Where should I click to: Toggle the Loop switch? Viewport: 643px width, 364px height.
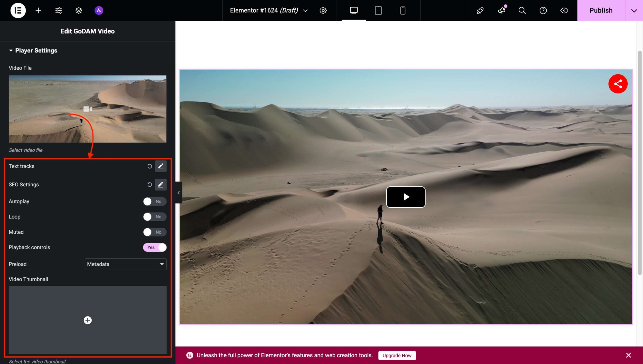point(154,217)
